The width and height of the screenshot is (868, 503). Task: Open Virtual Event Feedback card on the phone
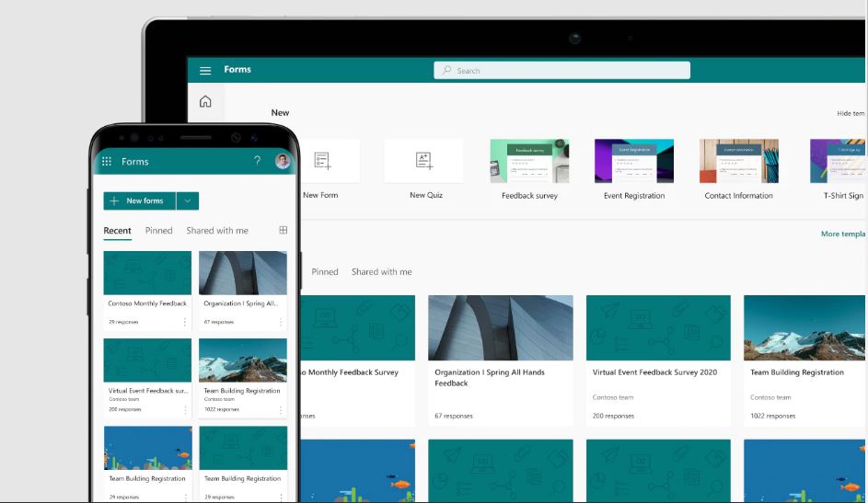[147, 378]
